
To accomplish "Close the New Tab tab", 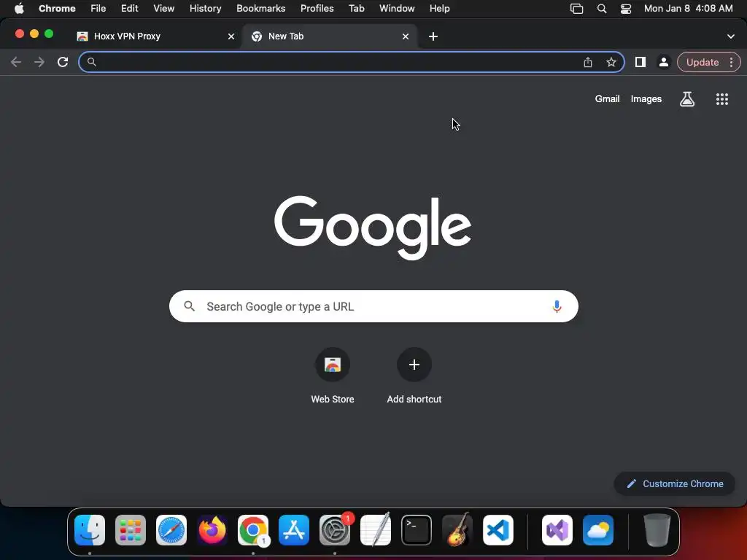I will [406, 36].
